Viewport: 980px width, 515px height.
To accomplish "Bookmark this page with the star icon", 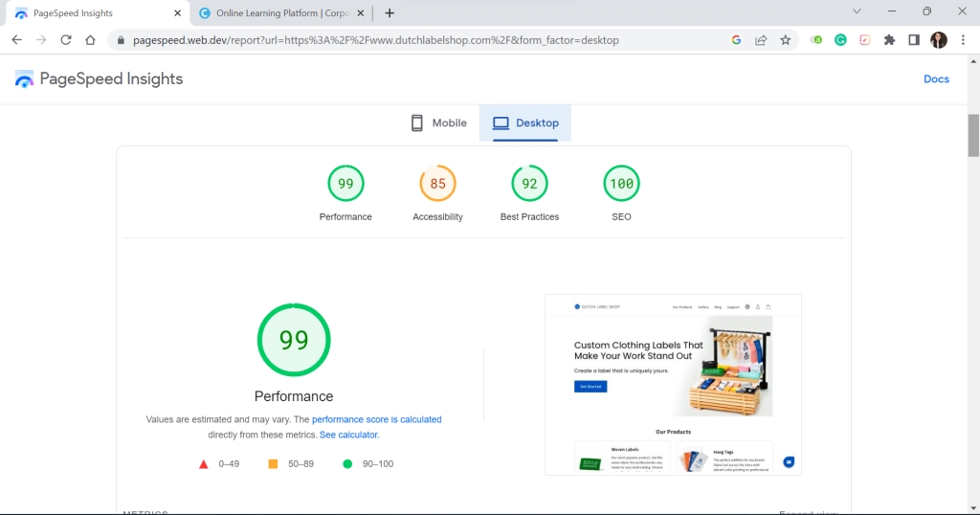I will [786, 40].
